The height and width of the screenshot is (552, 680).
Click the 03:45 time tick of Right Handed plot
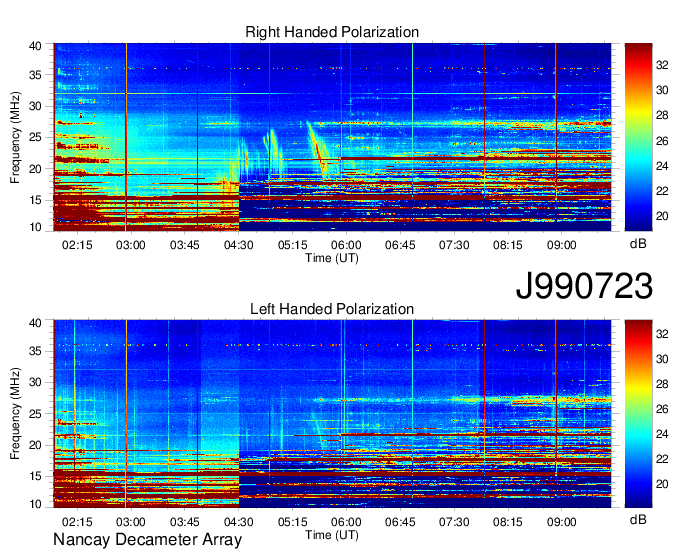[185, 245]
